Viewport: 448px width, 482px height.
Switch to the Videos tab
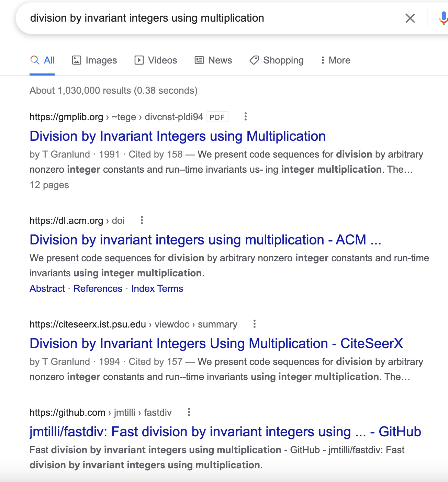pyautogui.click(x=156, y=60)
